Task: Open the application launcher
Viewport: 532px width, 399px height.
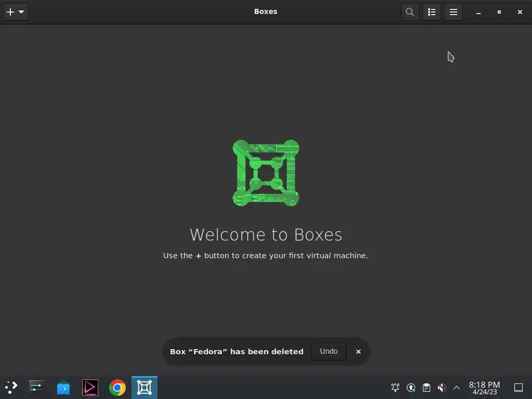Action: click(x=11, y=387)
